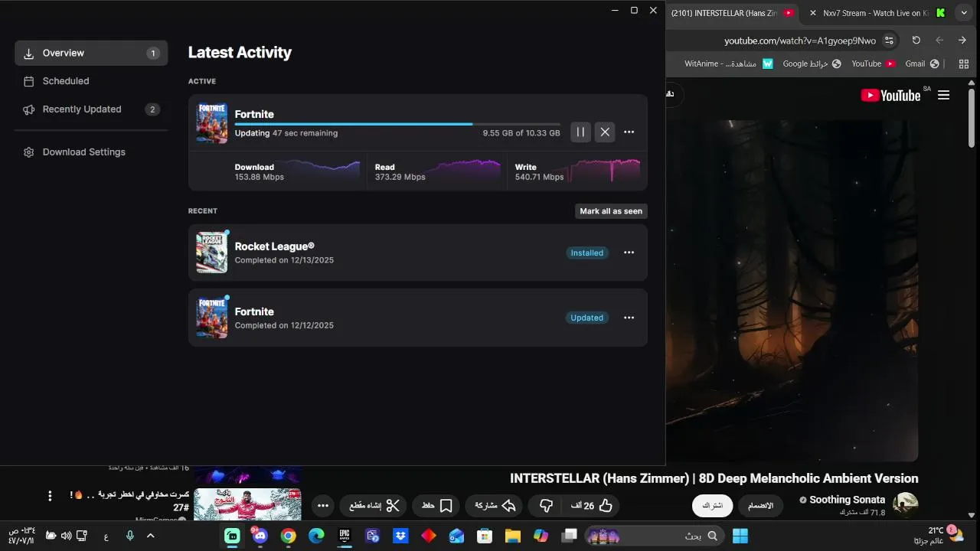The image size is (980, 551).
Task: Open the suggested video #27 thumbnail
Action: pos(247,504)
